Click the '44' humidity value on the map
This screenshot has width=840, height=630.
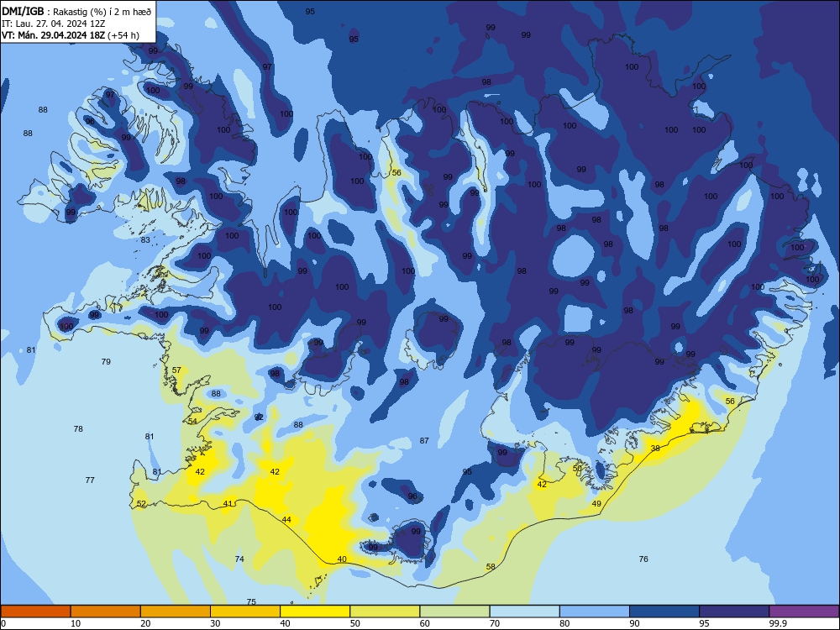pyautogui.click(x=286, y=520)
